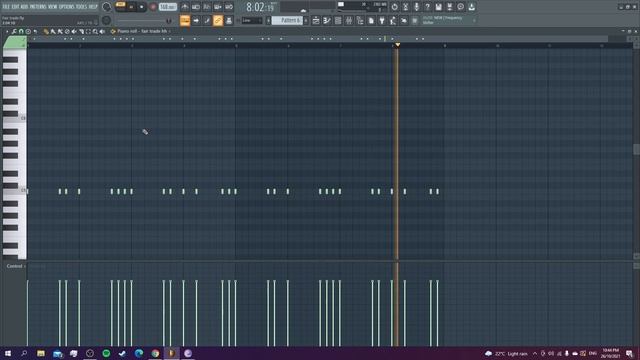The image size is (640, 360).
Task: Open the global snap 'Line' dropdown
Action: tap(252, 20)
